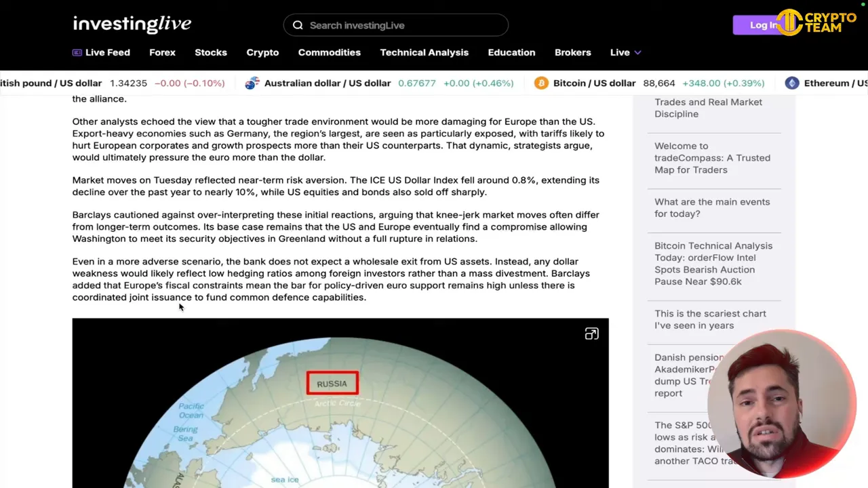Screen dimensions: 868x488
Task: Open the Forex section
Action: [x=162, y=52]
